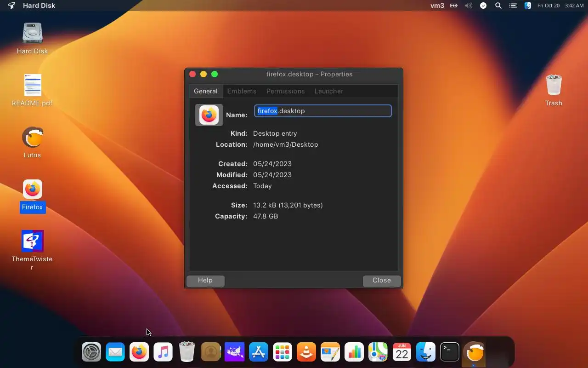Select the General tab

click(205, 91)
